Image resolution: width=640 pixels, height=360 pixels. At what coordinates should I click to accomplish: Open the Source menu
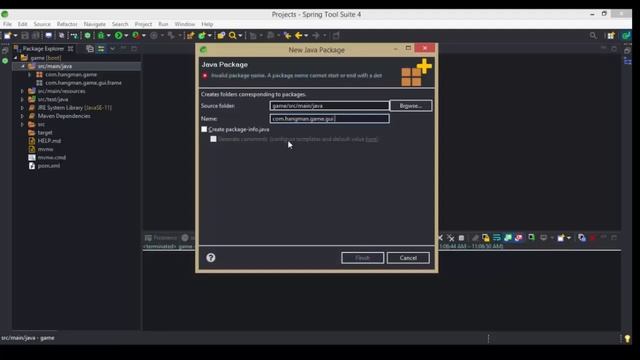[x=42, y=24]
